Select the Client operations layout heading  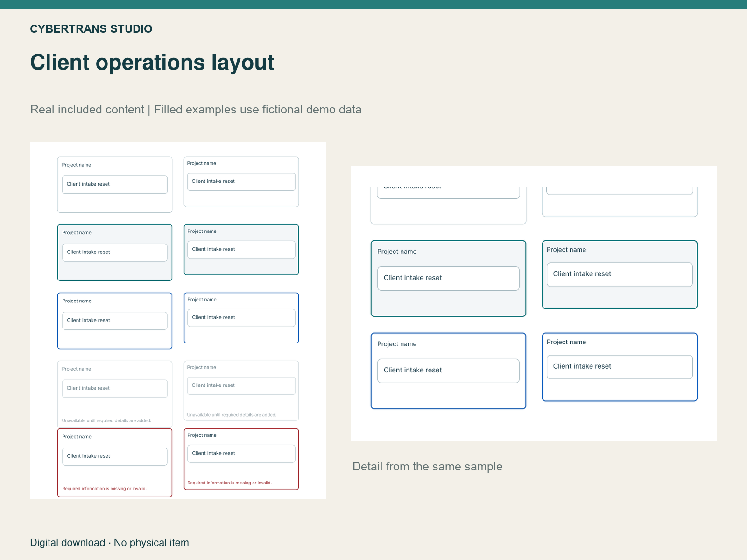click(152, 63)
